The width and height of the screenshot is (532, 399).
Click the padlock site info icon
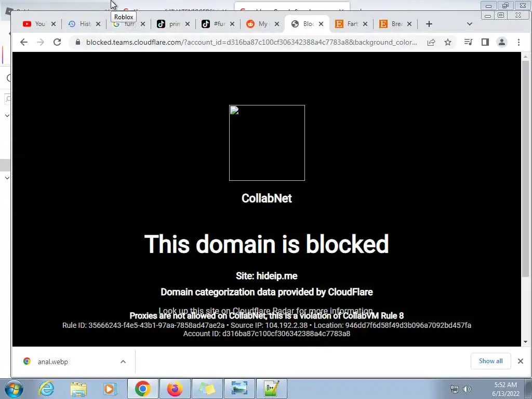[78, 42]
